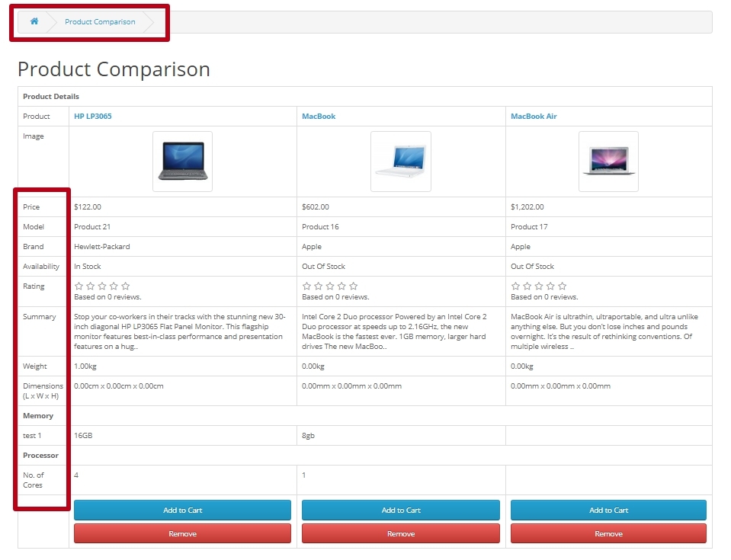The width and height of the screenshot is (731, 560).
Task: Click the fifth rating star for HP LP3065
Action: [x=126, y=286]
